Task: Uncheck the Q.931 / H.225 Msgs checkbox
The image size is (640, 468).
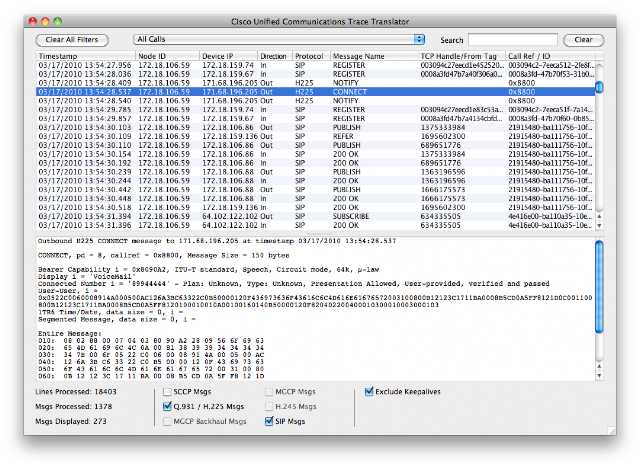Action: [x=167, y=406]
